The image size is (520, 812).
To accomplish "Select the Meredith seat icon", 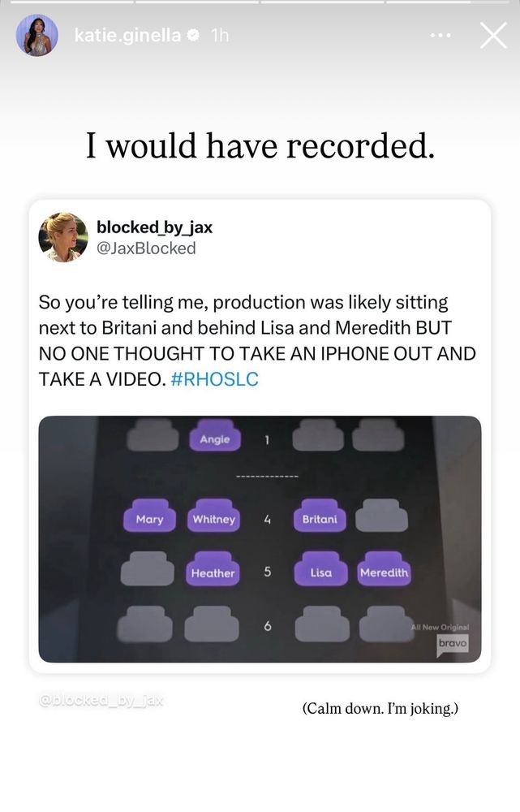I will tap(384, 568).
